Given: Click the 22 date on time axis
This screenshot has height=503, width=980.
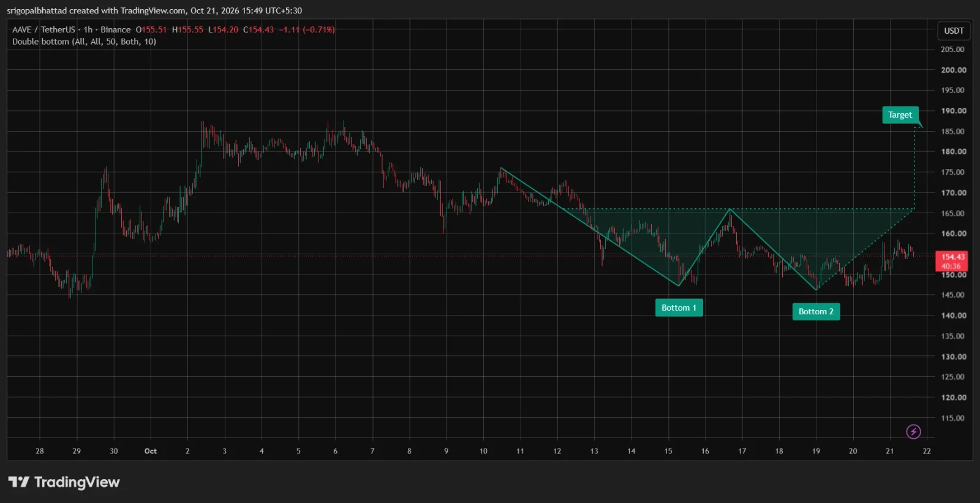Looking at the screenshot, I should coord(927,451).
